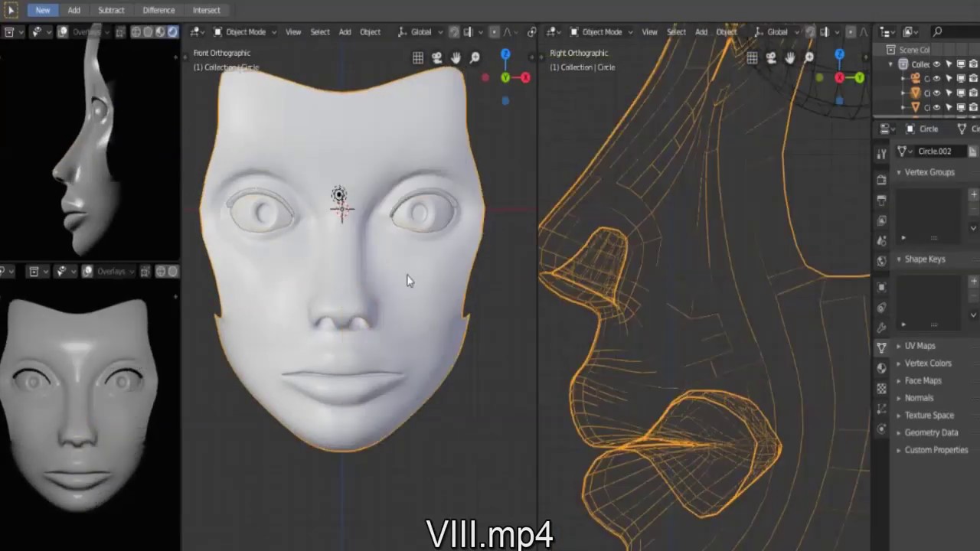
Task: Choose the Difference selection mode
Action: tap(158, 10)
